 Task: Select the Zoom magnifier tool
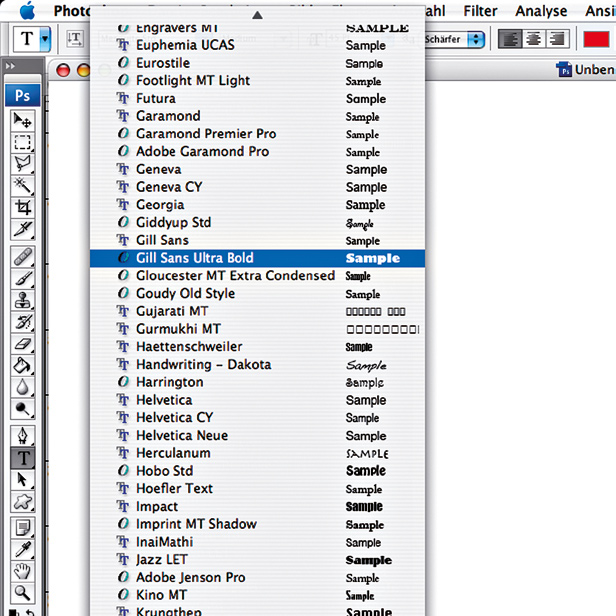(22, 593)
